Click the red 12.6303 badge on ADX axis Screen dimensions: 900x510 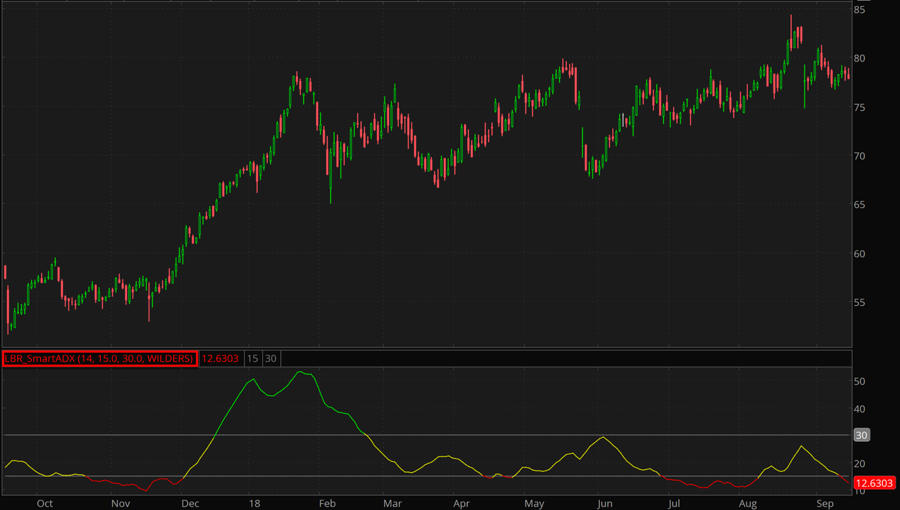[873, 483]
